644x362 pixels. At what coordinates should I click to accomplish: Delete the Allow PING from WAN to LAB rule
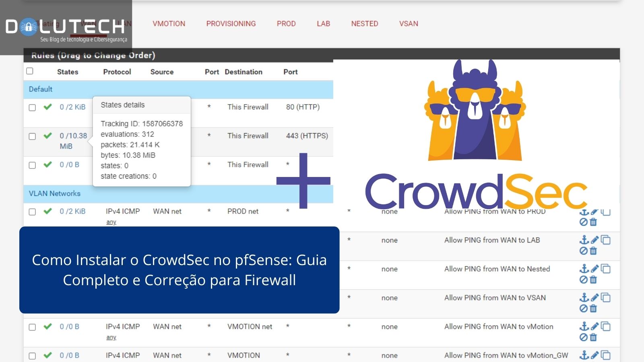click(x=594, y=250)
